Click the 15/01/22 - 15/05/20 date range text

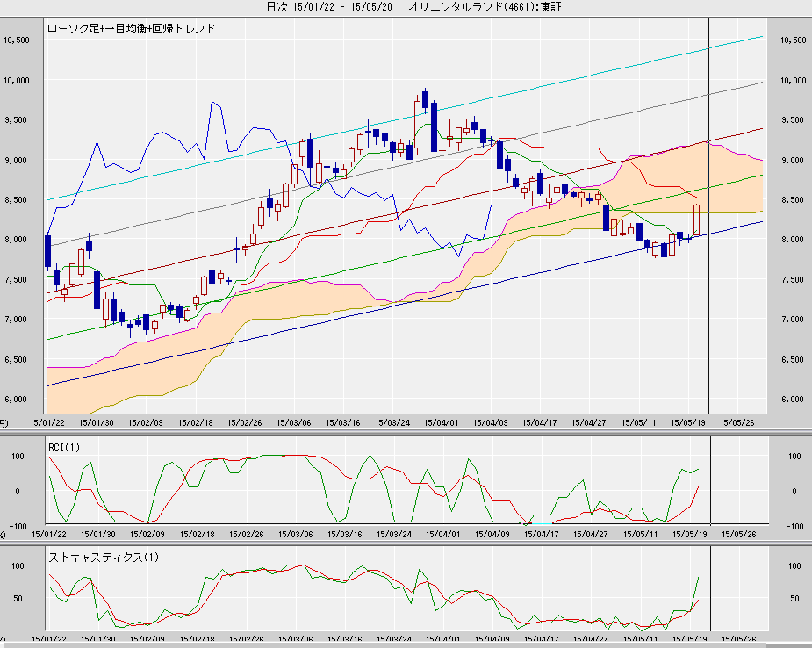click(343, 7)
